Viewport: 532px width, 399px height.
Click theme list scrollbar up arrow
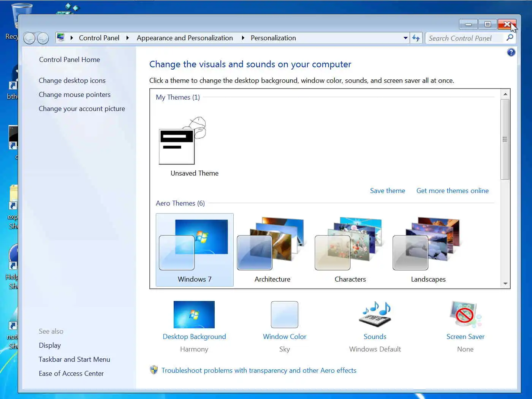coord(505,94)
